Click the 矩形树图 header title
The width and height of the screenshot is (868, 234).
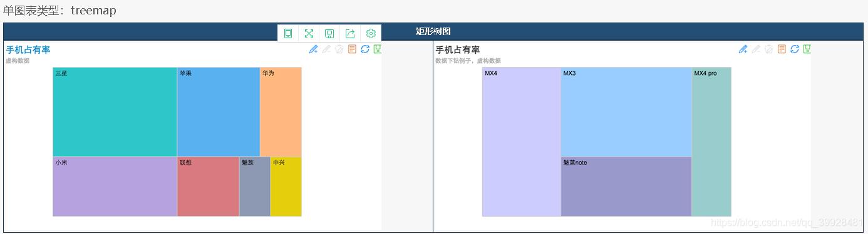tap(433, 31)
